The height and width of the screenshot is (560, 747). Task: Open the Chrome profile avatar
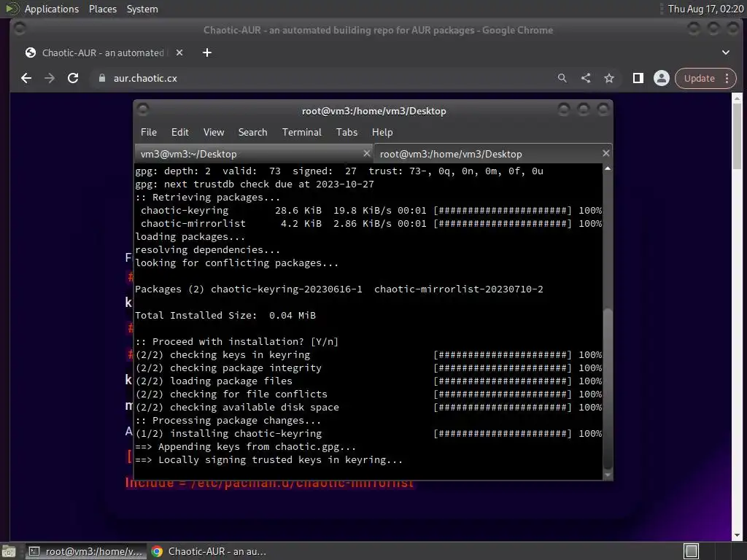661,78
